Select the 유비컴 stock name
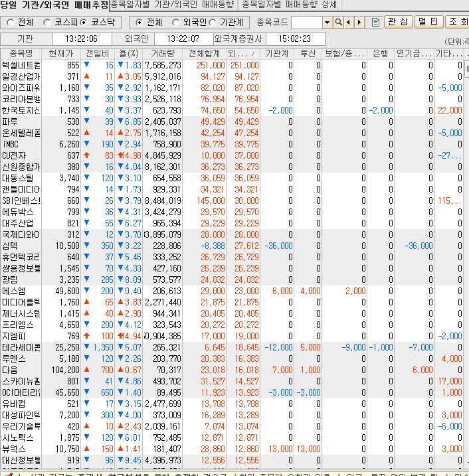Screen dimensions: 469x476 [x=14, y=404]
